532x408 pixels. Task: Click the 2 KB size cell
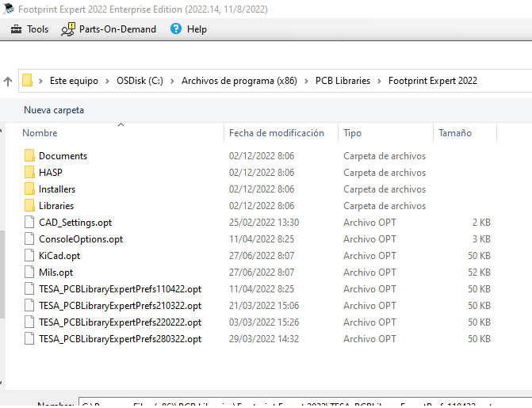481,223
